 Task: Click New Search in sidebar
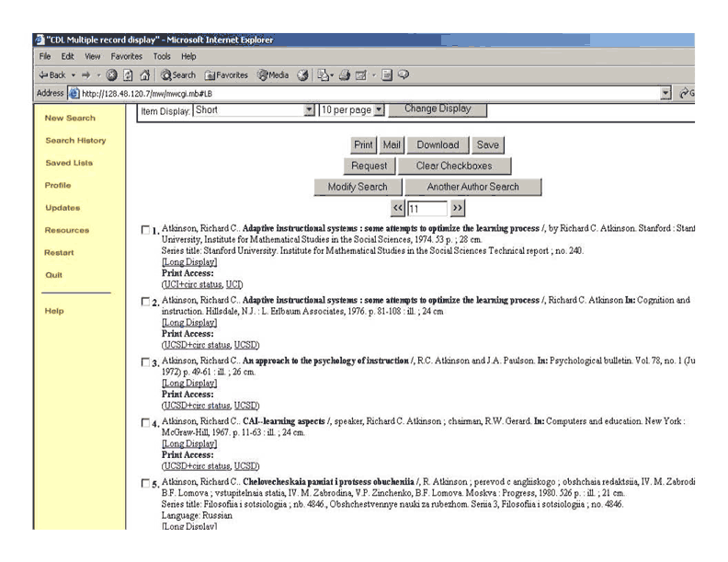(70, 118)
